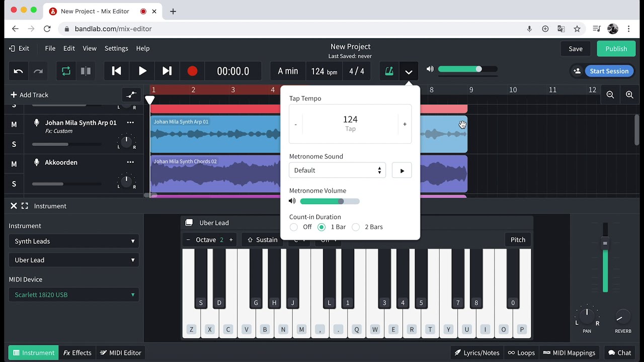
Task: Select 2 Bars count-in
Action: 356,227
